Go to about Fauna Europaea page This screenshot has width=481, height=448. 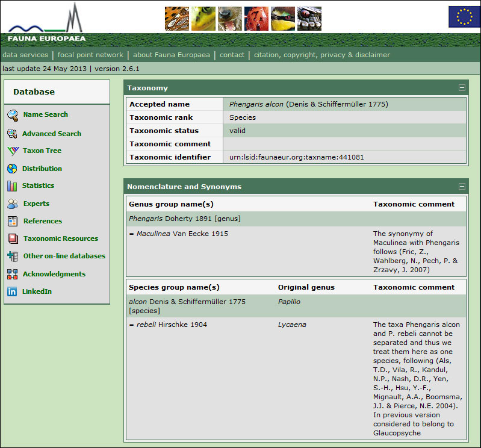172,55
